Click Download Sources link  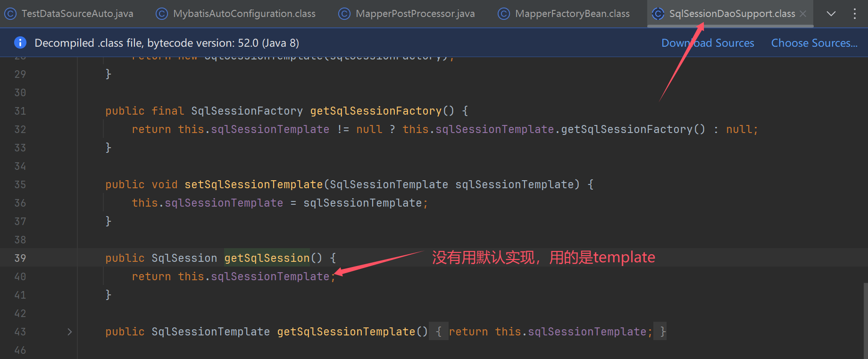[708, 43]
